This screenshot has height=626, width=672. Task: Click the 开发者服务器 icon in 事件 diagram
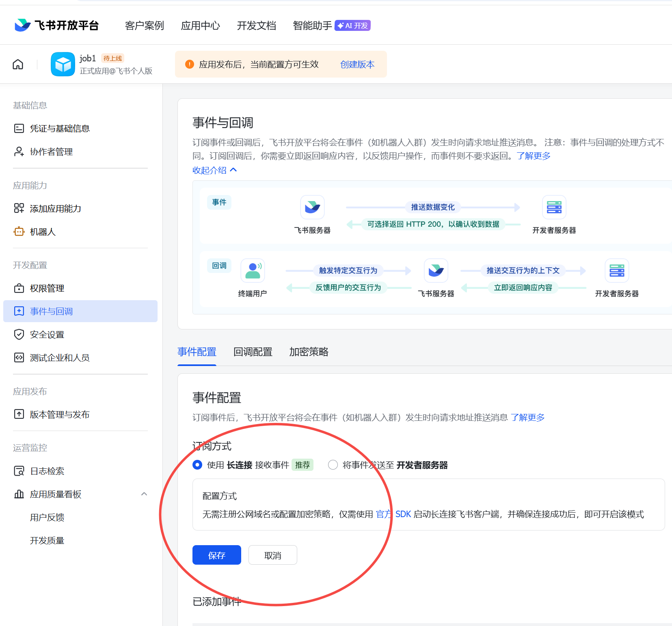click(x=554, y=207)
